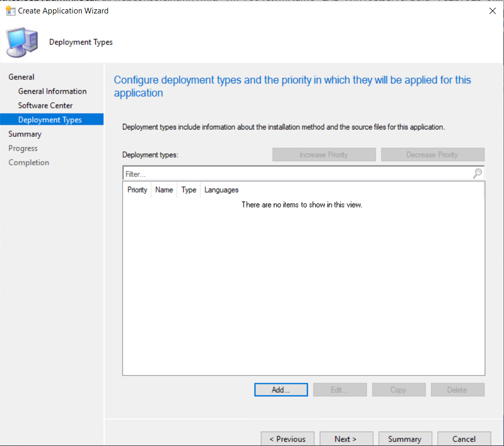The image size is (504, 446).
Task: Select the Progress step in navigation
Action: tap(23, 148)
